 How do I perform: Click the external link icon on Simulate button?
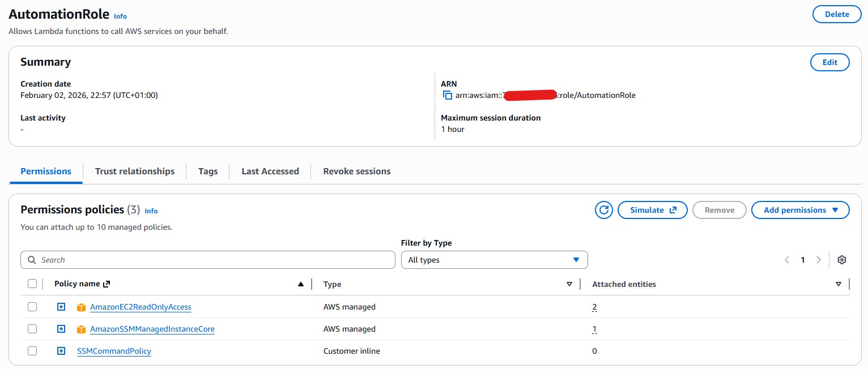[672, 209]
